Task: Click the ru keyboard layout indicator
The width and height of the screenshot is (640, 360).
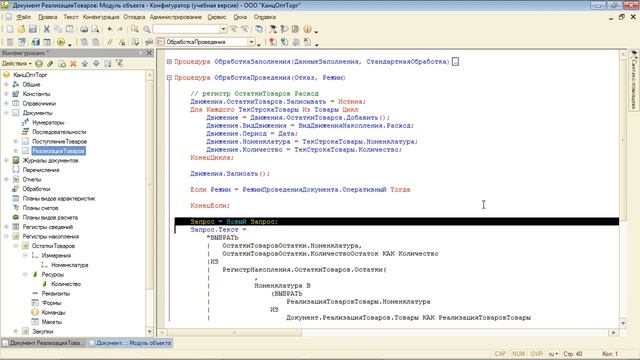Action: pyautogui.click(x=553, y=354)
